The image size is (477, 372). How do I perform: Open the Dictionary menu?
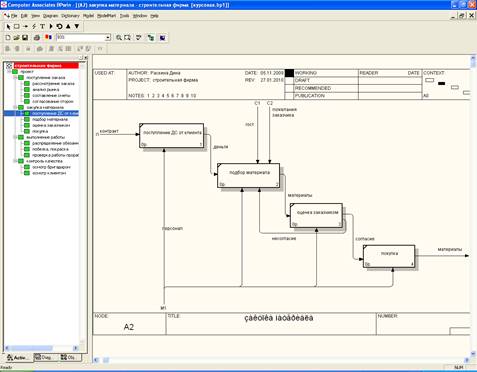click(x=70, y=16)
